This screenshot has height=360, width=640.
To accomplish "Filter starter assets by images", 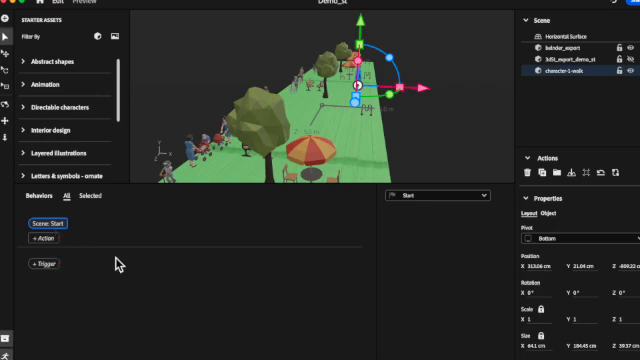I will (115, 36).
